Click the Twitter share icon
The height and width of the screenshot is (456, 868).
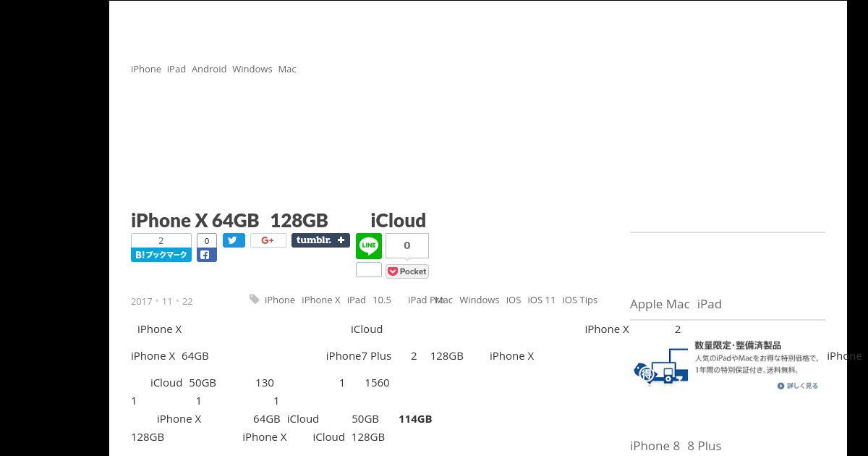tap(234, 240)
